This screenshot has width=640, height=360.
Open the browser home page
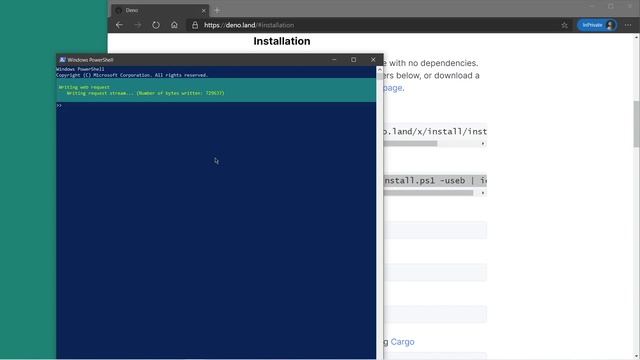(174, 25)
